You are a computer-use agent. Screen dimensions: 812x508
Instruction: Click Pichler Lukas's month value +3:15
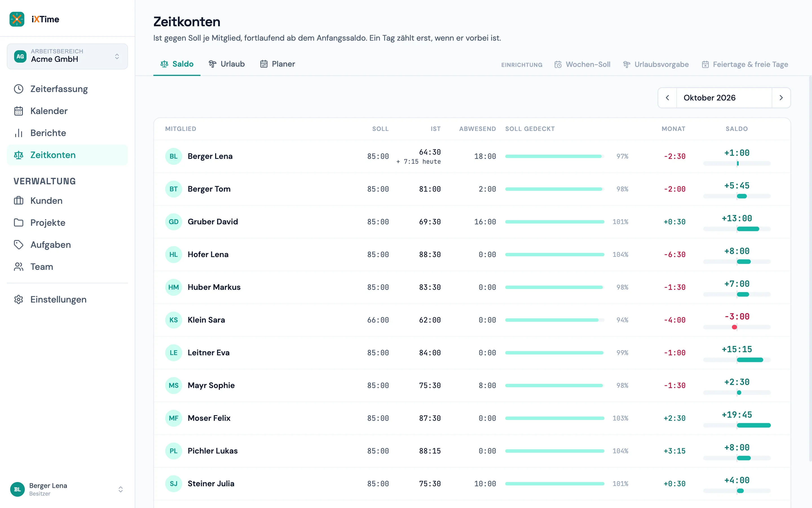[674, 451]
